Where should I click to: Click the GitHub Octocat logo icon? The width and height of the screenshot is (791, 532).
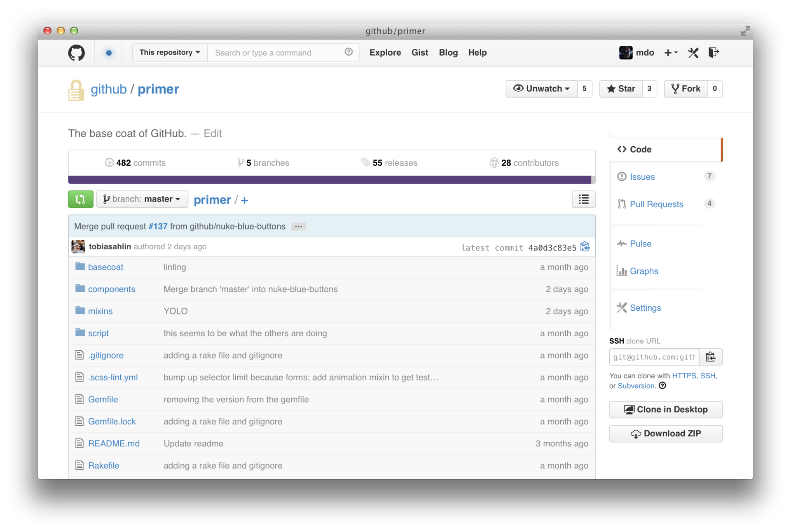[x=76, y=52]
